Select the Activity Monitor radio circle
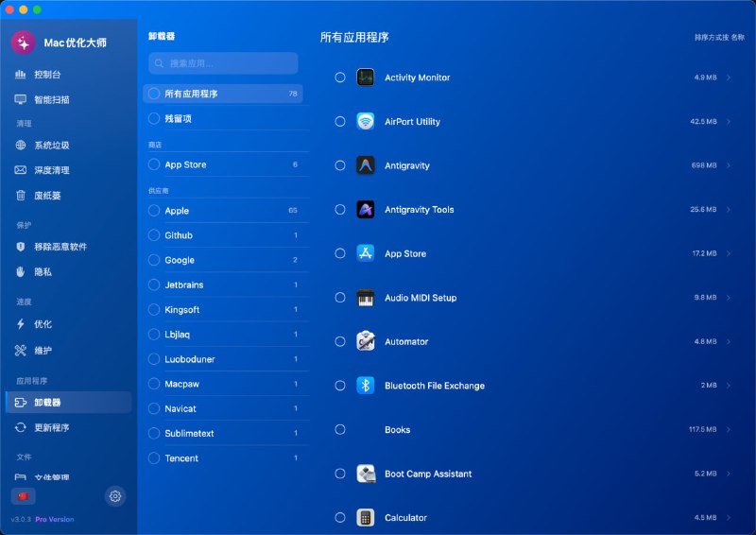The image size is (756, 535). tap(340, 78)
